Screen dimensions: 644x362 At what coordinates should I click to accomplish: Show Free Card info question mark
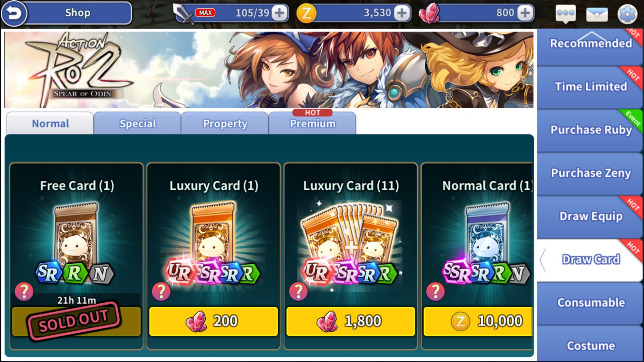[24, 291]
